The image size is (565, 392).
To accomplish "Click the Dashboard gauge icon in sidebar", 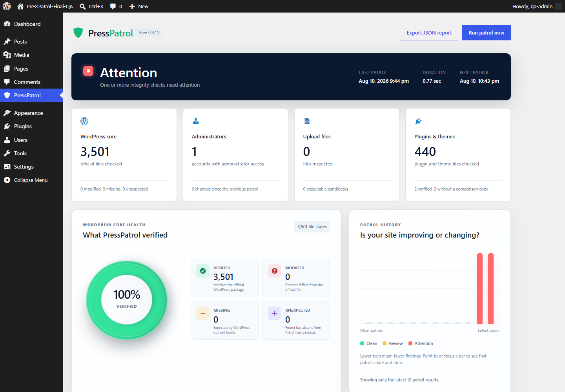I will 7,24.
